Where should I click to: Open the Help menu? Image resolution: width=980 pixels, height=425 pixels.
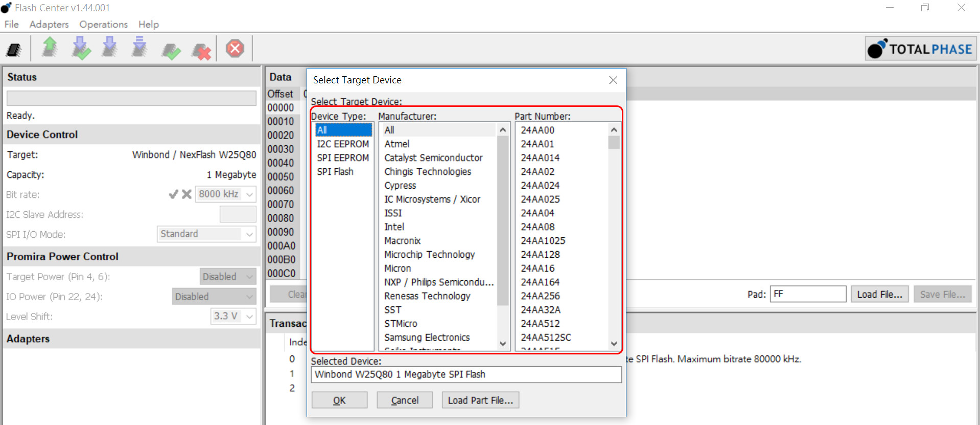(149, 24)
